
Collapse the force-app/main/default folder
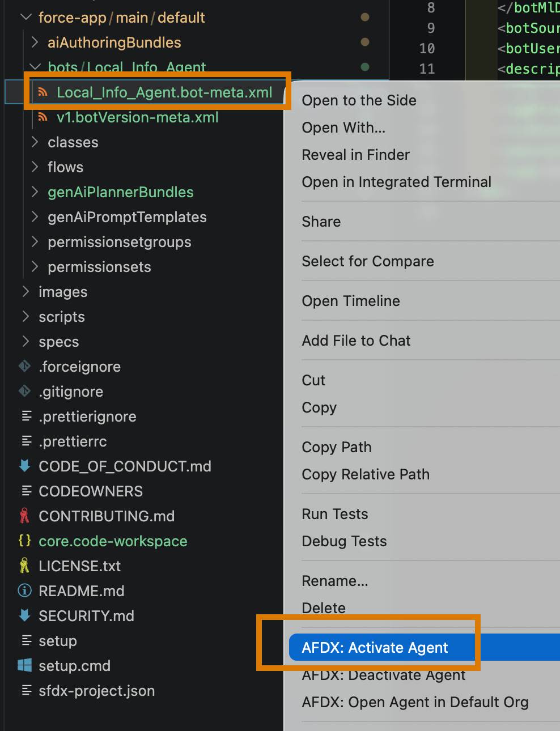(25, 17)
